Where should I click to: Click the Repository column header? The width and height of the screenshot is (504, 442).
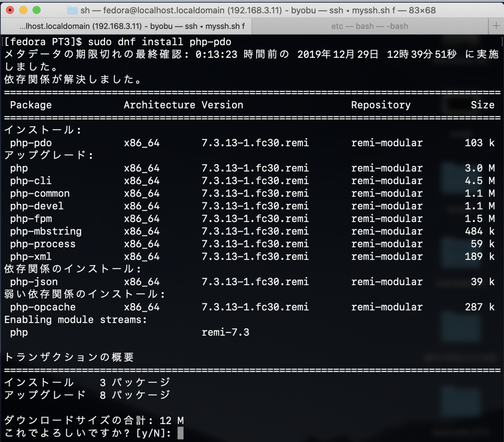pos(381,105)
